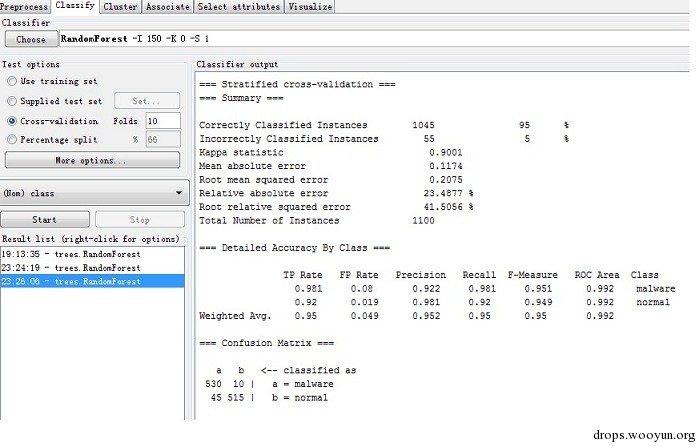Click the Weighted Avg. row label
The image size is (699, 447).
(235, 316)
